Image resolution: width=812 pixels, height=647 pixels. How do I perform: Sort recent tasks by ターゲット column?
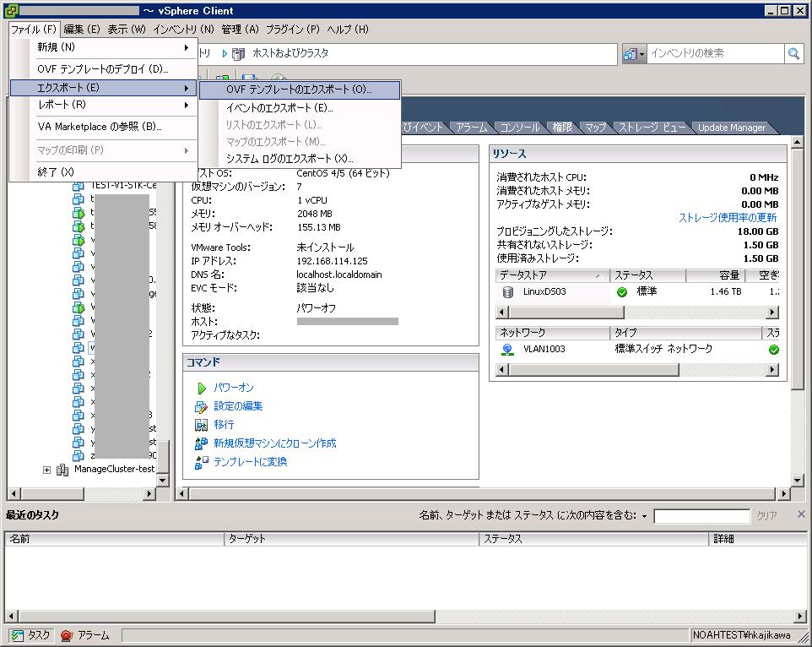pos(351,539)
